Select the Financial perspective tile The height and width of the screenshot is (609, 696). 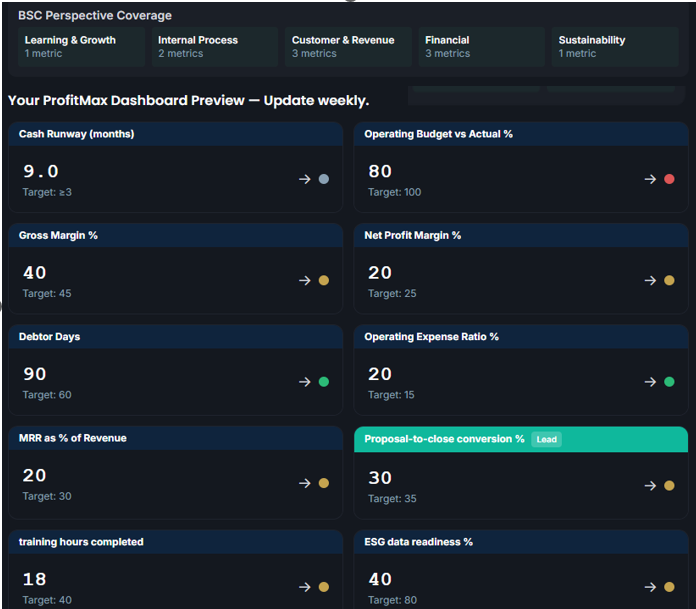coord(482,47)
